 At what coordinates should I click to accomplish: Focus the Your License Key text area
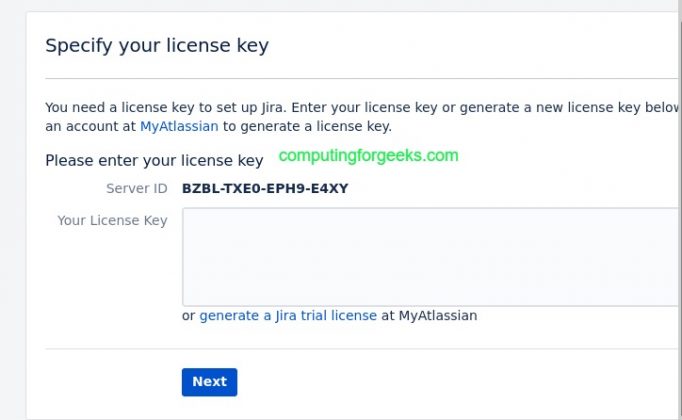pyautogui.click(x=430, y=256)
